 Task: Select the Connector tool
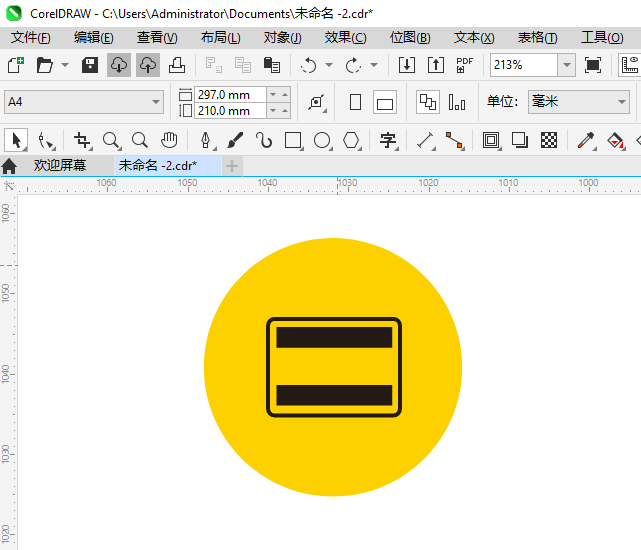(x=454, y=141)
